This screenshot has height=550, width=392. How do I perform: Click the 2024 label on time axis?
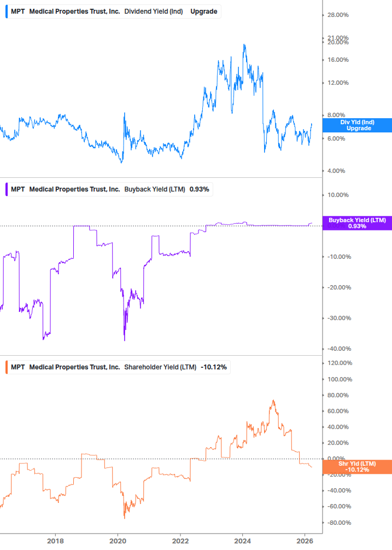coord(242,541)
